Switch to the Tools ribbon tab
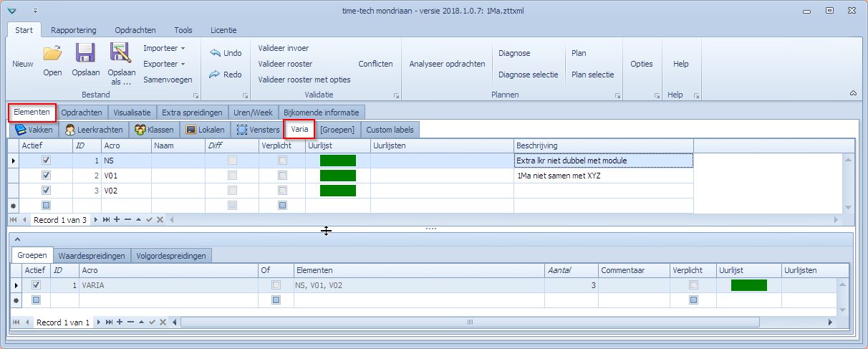Viewport: 868px width, 349px height. 183,30
